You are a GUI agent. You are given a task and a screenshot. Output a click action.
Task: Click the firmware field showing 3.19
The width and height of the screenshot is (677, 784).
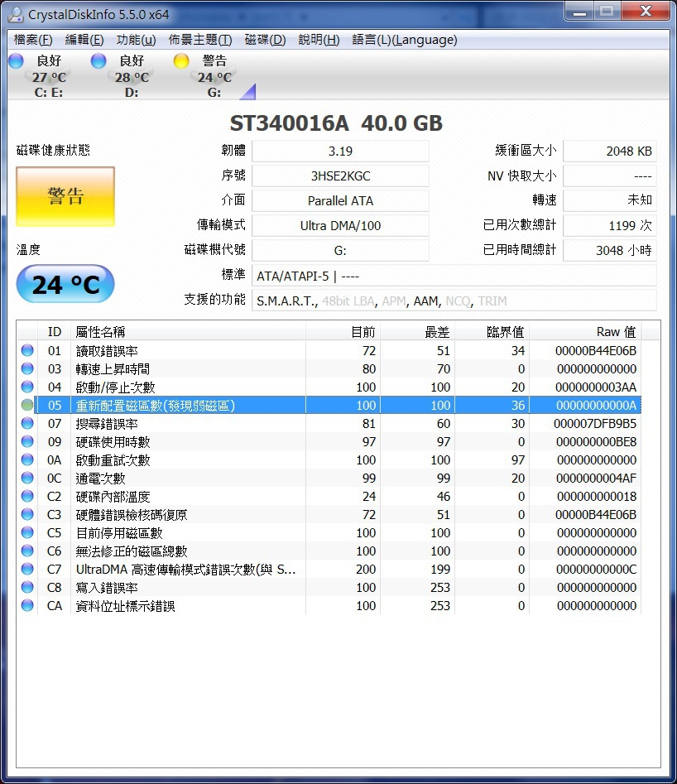point(340,151)
